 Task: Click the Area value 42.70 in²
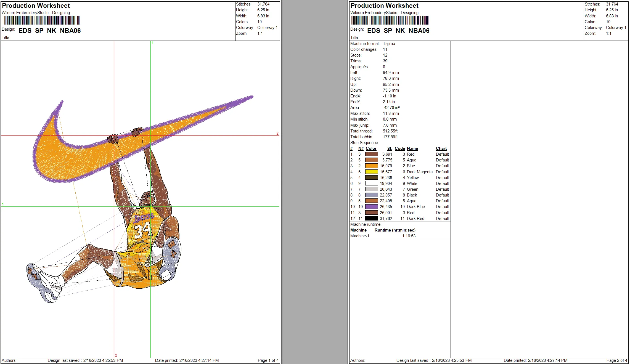tap(392, 108)
